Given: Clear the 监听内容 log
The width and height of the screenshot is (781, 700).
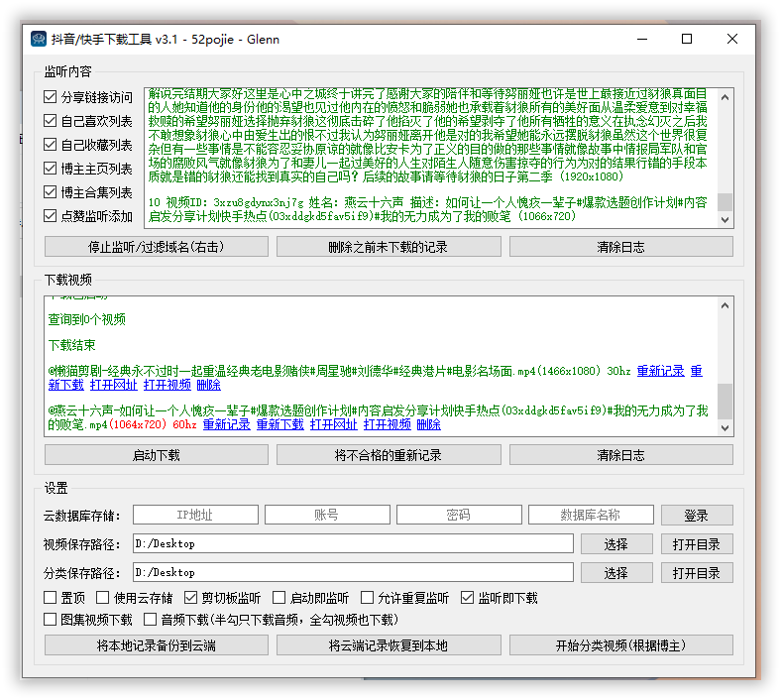Looking at the screenshot, I should coord(621,247).
